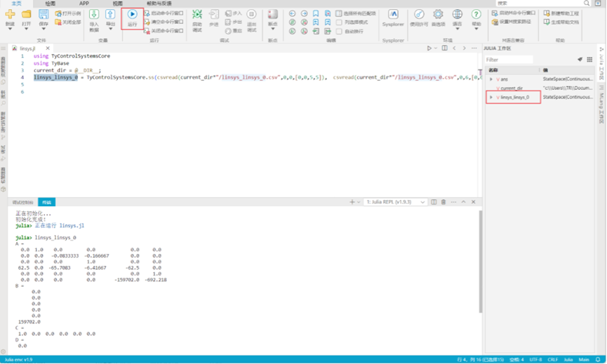Click the notification bell in status bar
The width and height of the screenshot is (607, 364).
click(x=598, y=359)
